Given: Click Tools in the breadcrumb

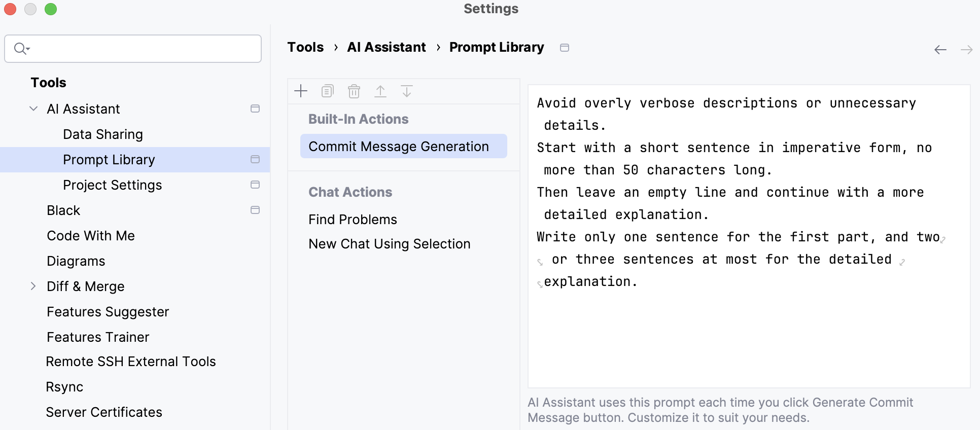Looking at the screenshot, I should pos(305,47).
